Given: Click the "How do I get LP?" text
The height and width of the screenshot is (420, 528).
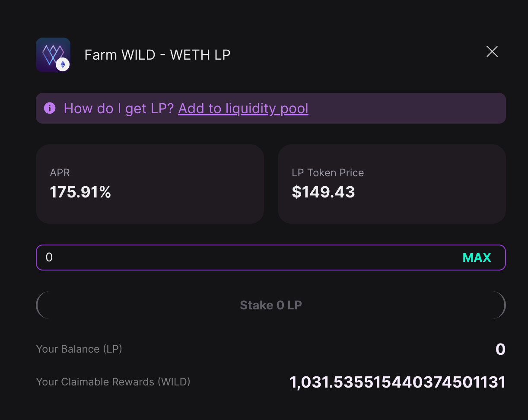Looking at the screenshot, I should coord(118,108).
